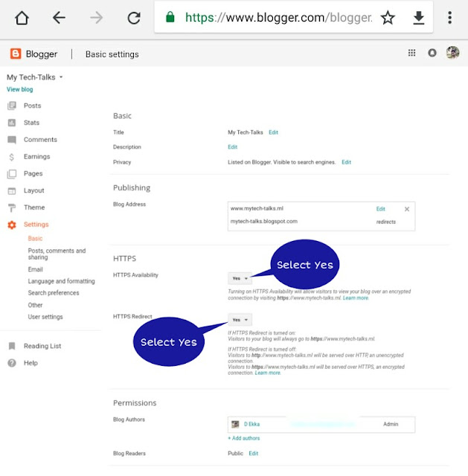Click the browser home icon
The image size is (468, 476).
point(22,18)
